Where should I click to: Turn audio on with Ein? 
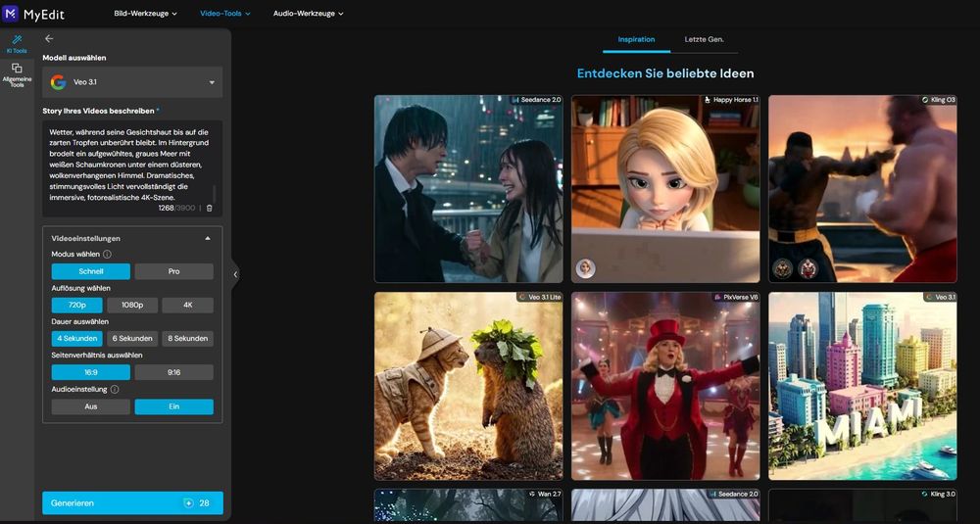173,406
